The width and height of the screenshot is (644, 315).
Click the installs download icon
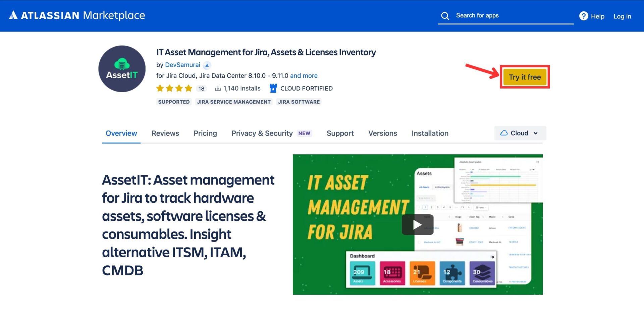pos(218,88)
